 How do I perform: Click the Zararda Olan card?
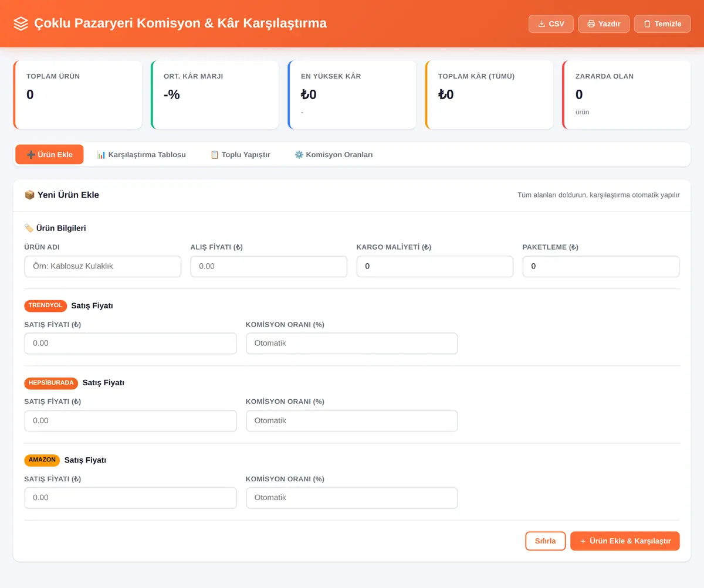[627, 95]
